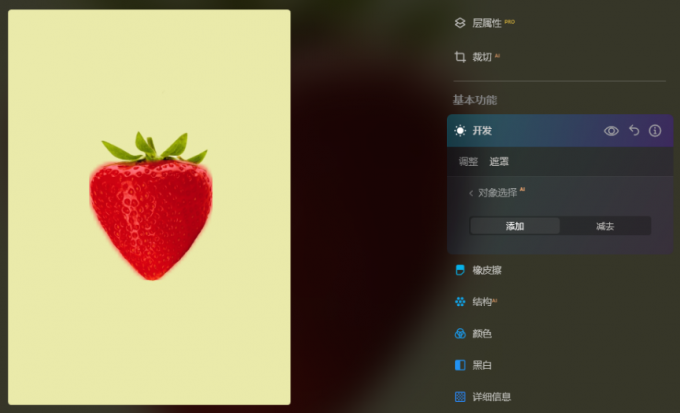This screenshot has width=680, height=413.
Task: Select the 减去 subtract mode
Action: [x=605, y=226]
